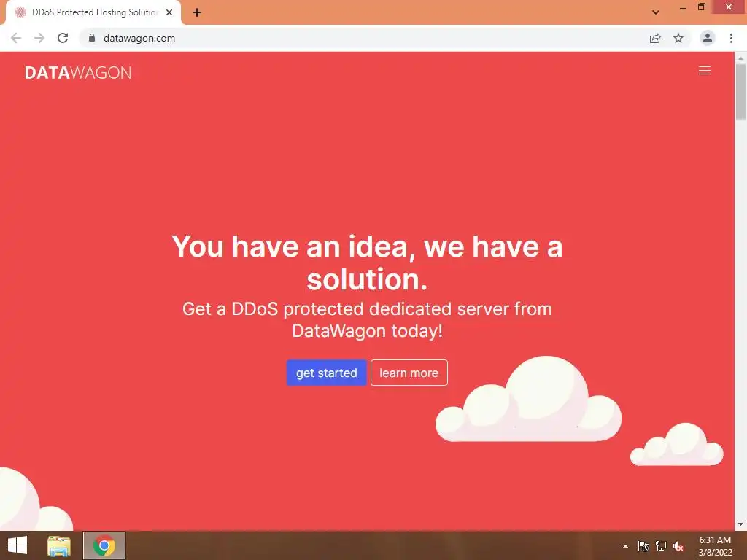
Task: Click the page vertical scrollbar thumb
Action: tap(740, 91)
